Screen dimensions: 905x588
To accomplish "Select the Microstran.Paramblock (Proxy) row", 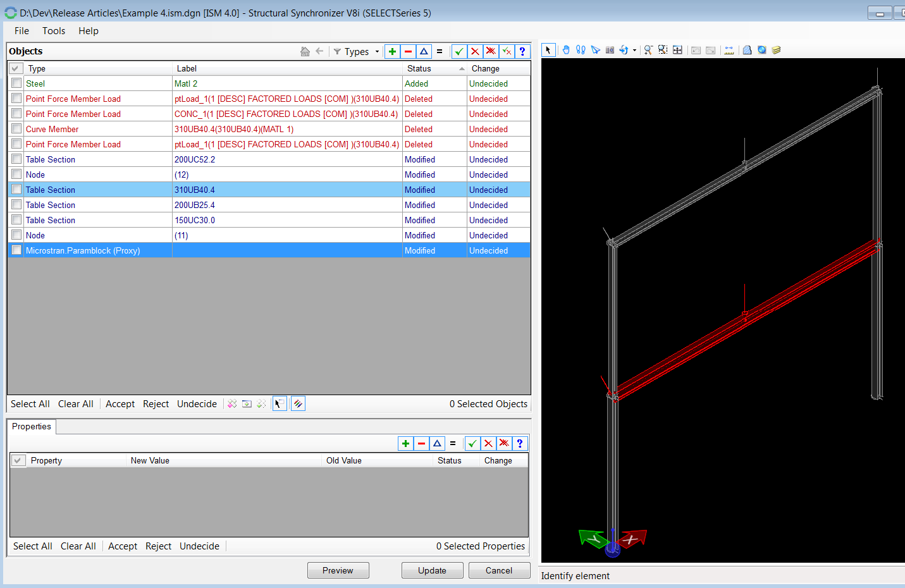I will pos(83,250).
